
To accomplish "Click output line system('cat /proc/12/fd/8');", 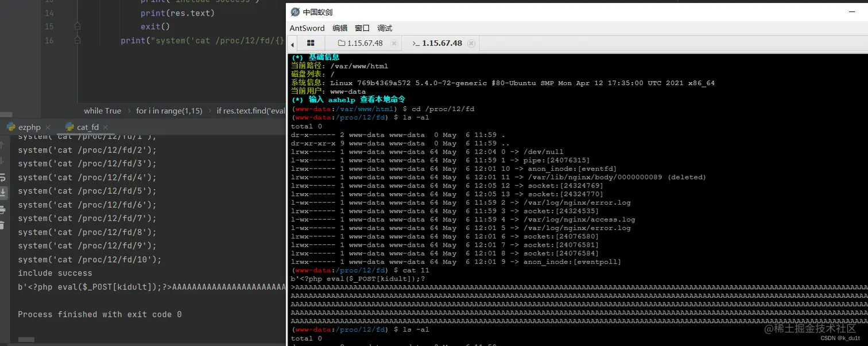I will [87, 232].
